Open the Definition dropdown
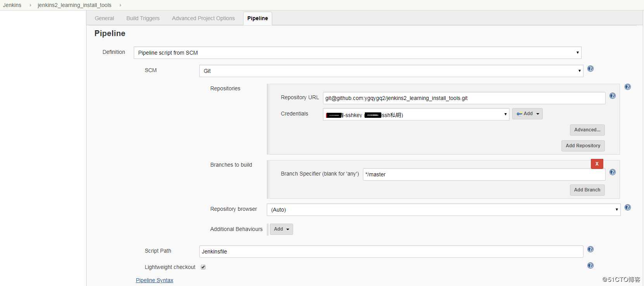 click(357, 53)
